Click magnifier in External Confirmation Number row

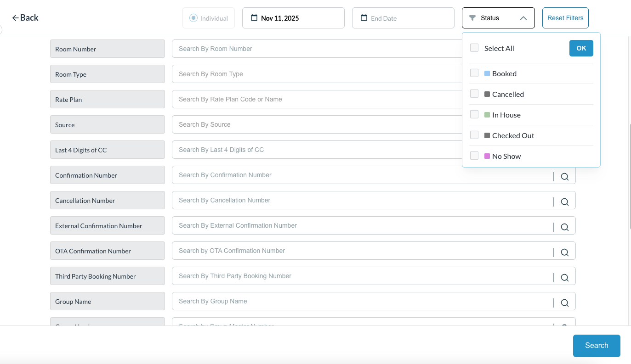click(564, 227)
